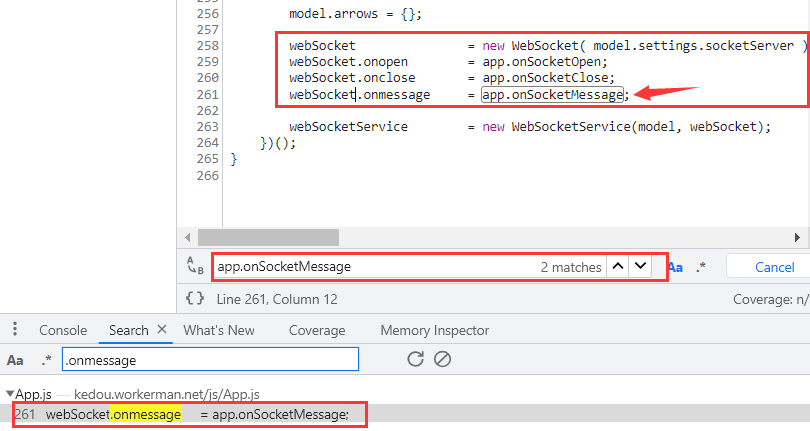Toggle match case in the find bar

tap(675, 267)
